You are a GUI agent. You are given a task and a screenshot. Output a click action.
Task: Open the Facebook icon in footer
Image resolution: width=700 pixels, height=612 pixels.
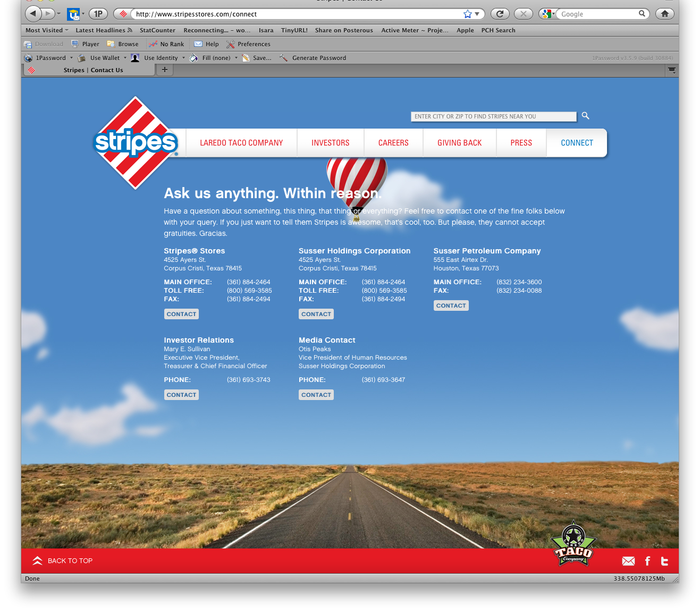[647, 561]
